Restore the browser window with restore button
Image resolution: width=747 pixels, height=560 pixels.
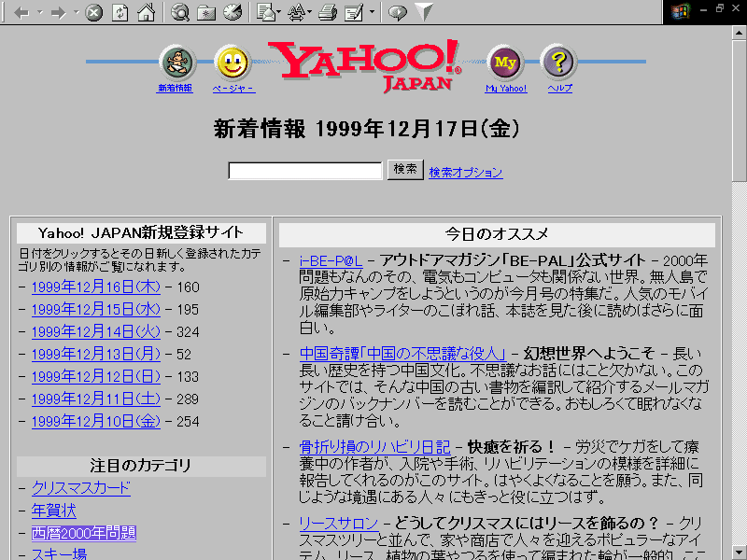tap(720, 8)
